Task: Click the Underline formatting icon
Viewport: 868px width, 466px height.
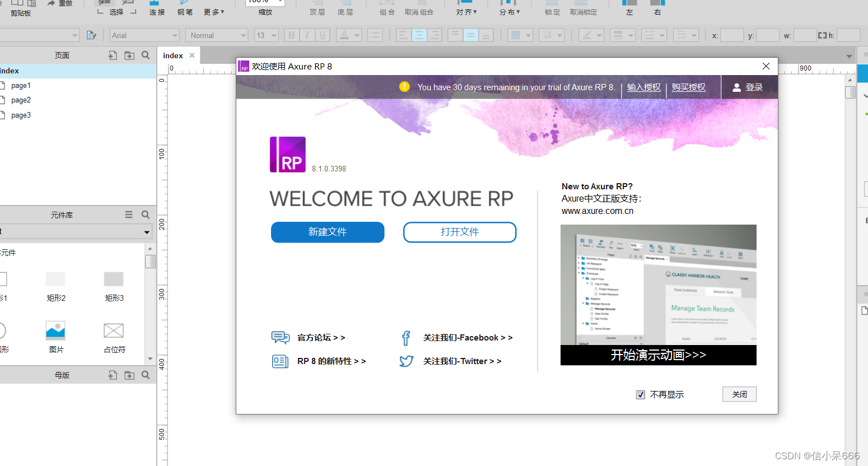Action: (323, 35)
